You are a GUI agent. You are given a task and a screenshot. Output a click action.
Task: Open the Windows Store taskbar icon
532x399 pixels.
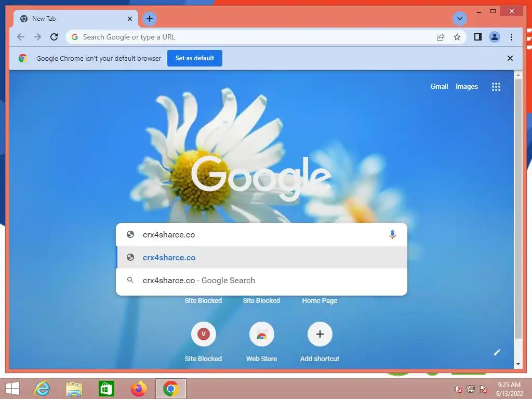click(x=106, y=389)
